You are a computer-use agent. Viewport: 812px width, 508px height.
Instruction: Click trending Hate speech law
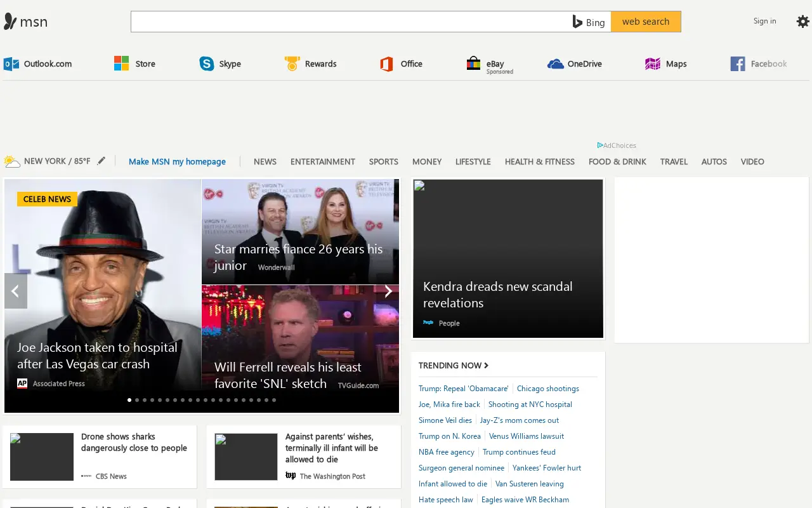tap(446, 499)
